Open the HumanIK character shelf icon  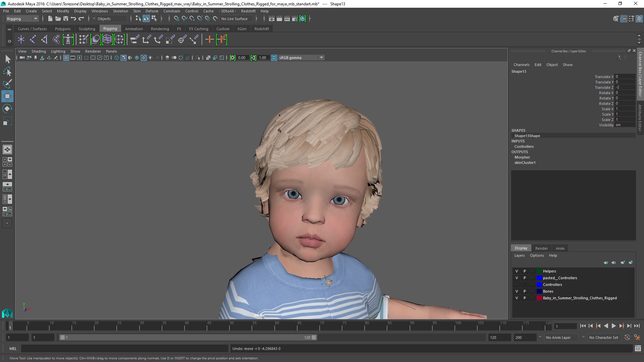[x=68, y=40]
